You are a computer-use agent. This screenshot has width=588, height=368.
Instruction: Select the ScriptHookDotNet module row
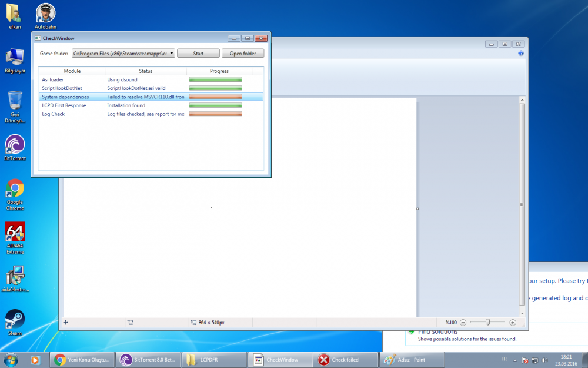tap(151, 88)
